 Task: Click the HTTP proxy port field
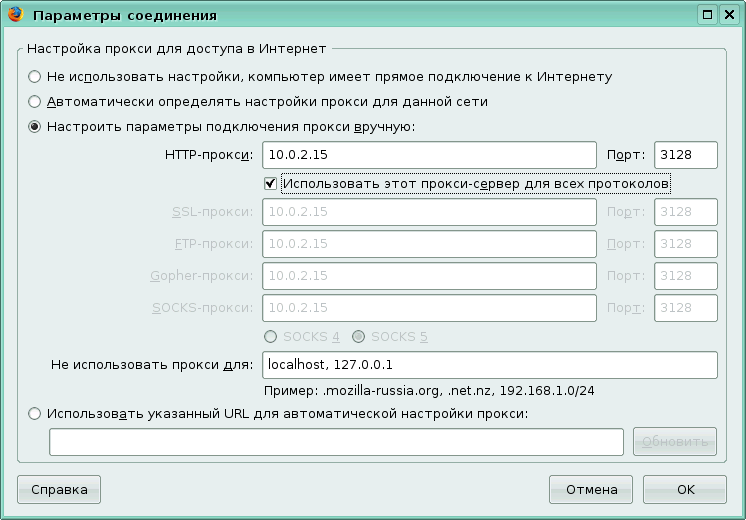pos(686,155)
